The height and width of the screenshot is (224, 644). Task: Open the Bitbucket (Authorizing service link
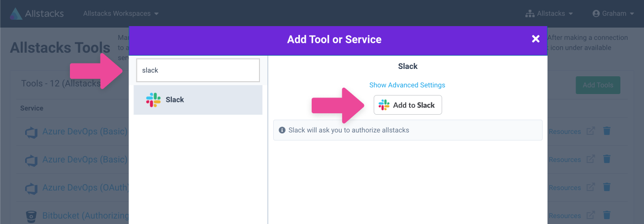pyautogui.click(x=85, y=216)
